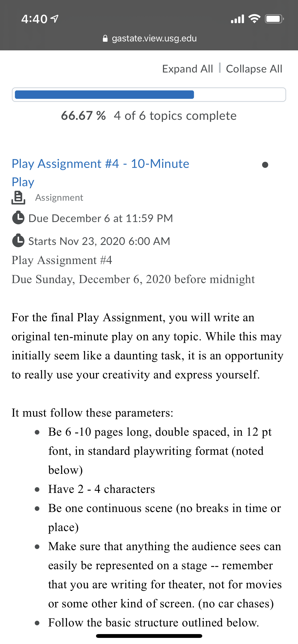Tap the clock icon beside Due December 6
The height and width of the screenshot is (644, 298).
[18, 218]
